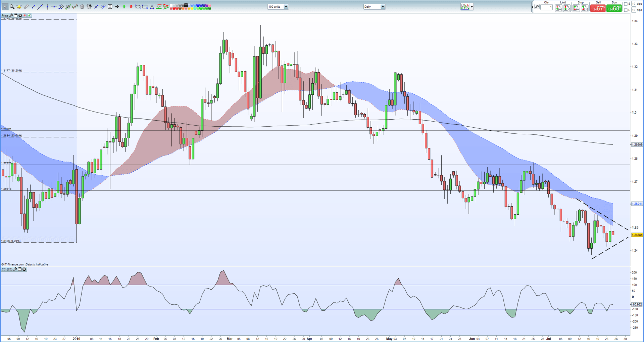Open Price panel wrench settings

(11, 15)
